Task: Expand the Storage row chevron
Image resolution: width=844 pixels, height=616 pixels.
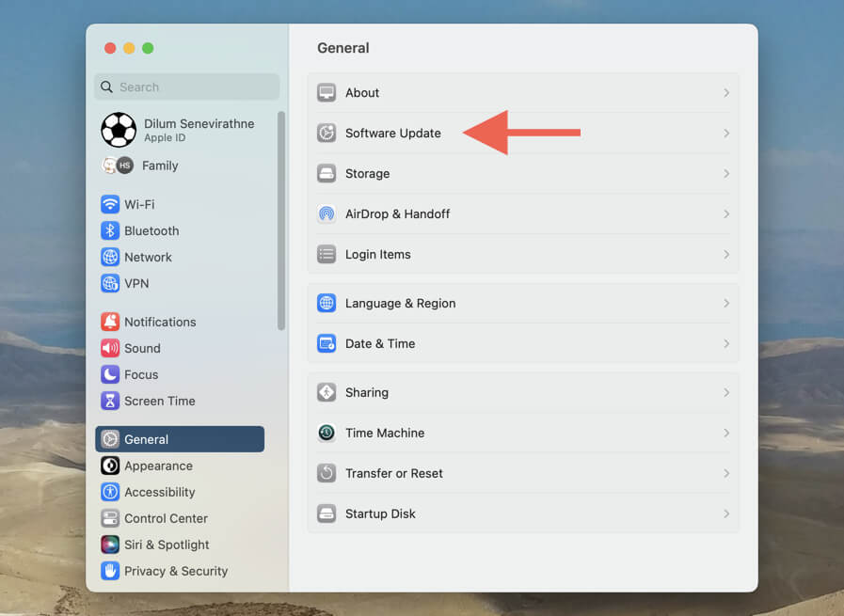Action: [x=726, y=173]
